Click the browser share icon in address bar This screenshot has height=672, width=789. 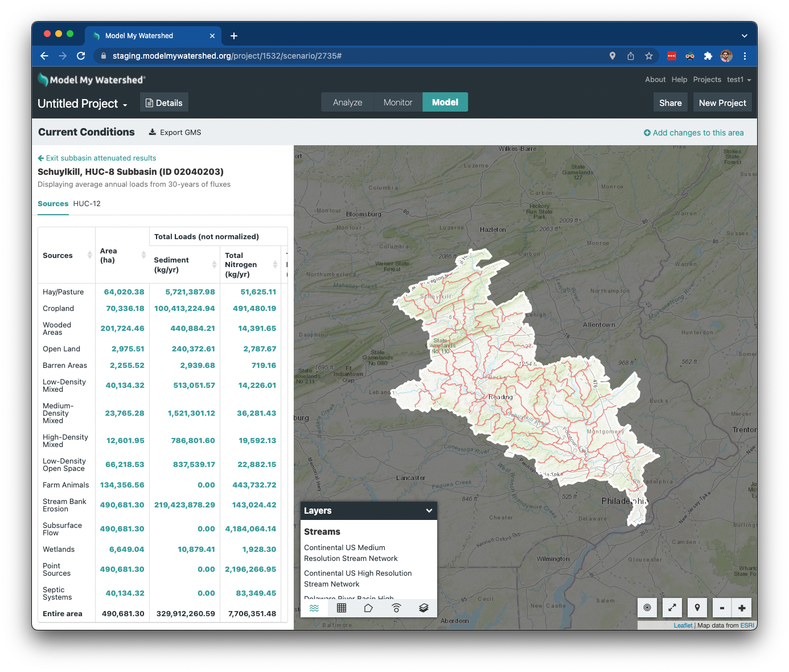(631, 56)
